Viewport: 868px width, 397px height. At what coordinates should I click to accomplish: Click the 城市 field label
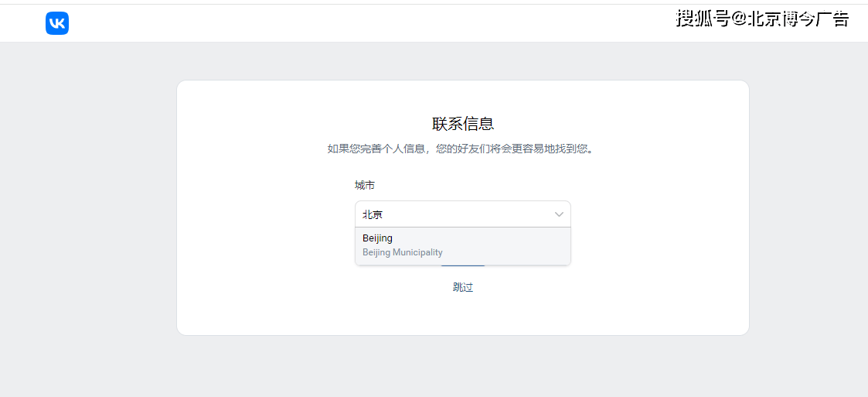click(365, 185)
